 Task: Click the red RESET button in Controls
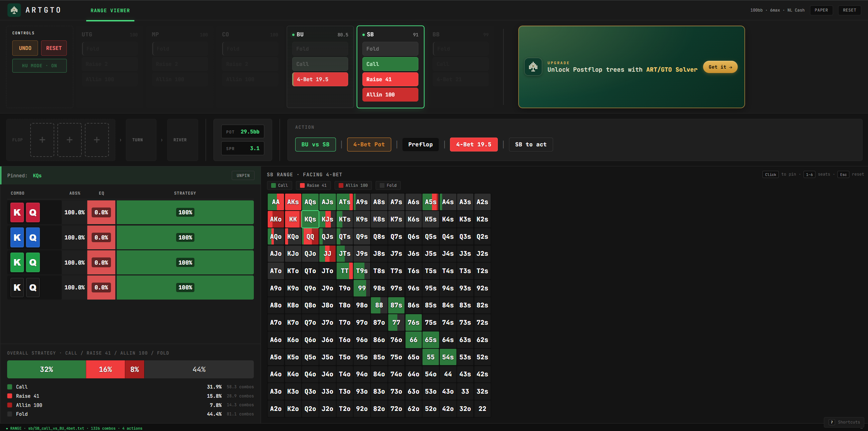(54, 48)
